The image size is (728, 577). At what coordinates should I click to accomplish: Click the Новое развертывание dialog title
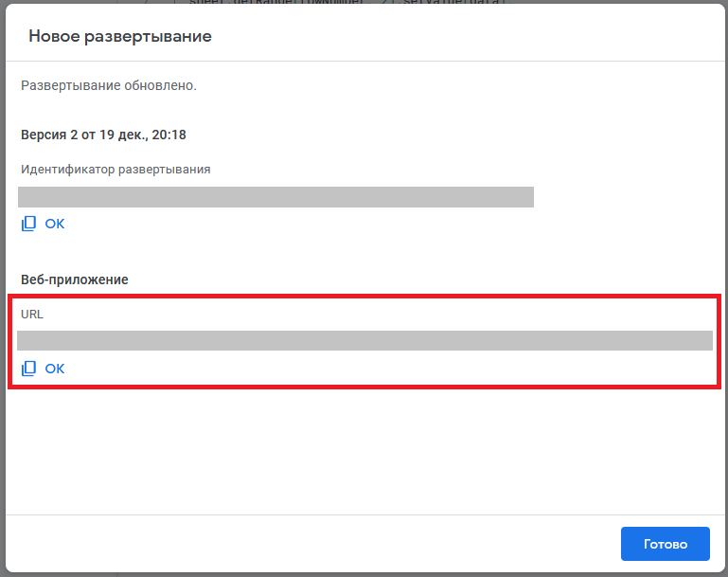click(x=120, y=37)
